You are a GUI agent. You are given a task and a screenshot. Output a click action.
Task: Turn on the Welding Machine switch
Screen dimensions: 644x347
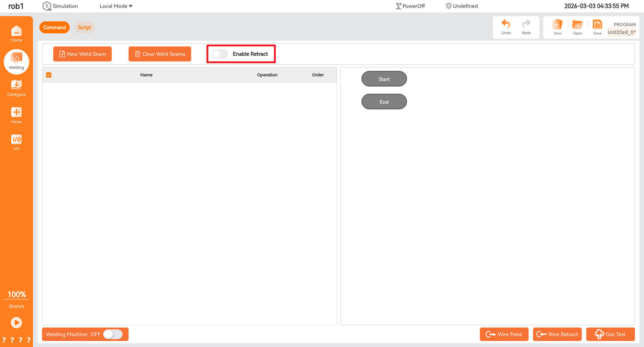pos(113,334)
